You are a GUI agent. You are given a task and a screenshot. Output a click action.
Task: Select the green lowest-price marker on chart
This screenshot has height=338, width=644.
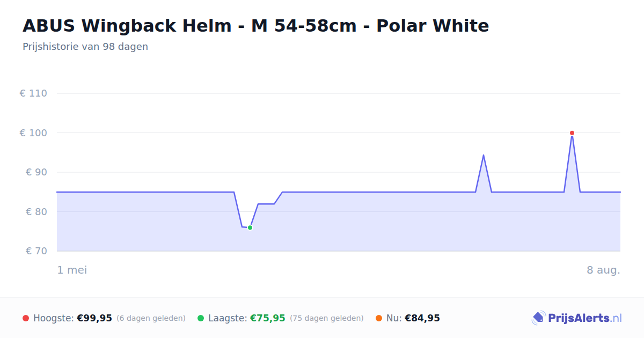(x=250, y=227)
